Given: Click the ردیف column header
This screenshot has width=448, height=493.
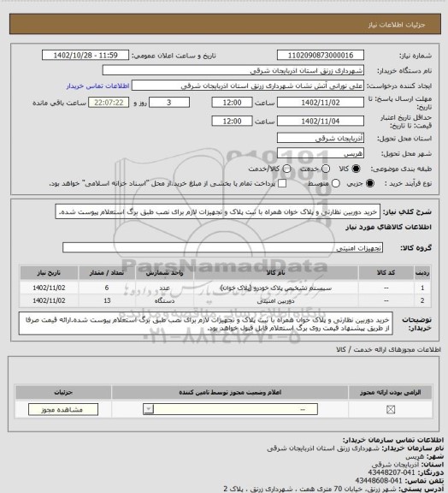Looking at the screenshot, I should (x=422, y=273).
